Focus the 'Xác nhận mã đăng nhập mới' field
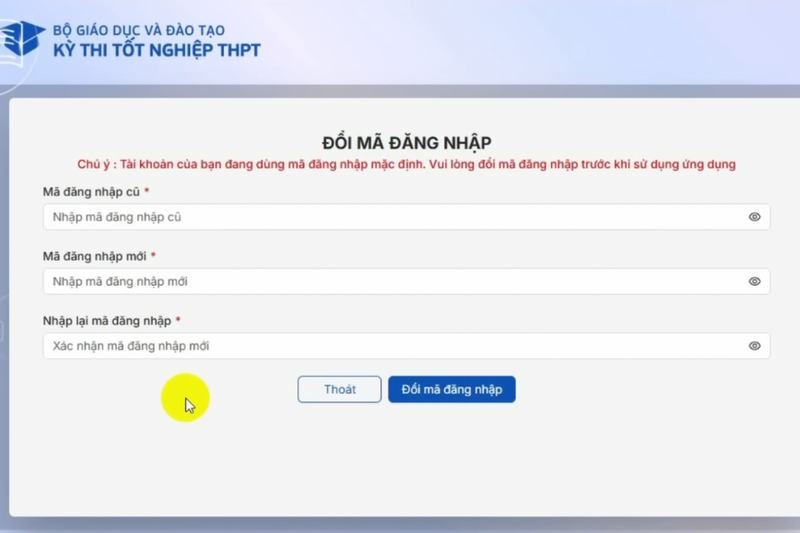The width and height of the screenshot is (800, 533). point(406,346)
